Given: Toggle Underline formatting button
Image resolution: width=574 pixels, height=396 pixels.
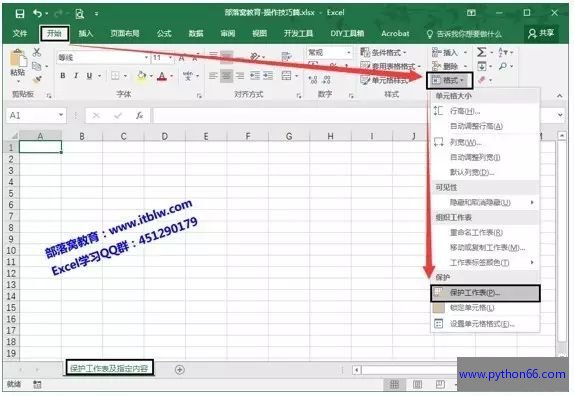Looking at the screenshot, I should coord(89,76).
